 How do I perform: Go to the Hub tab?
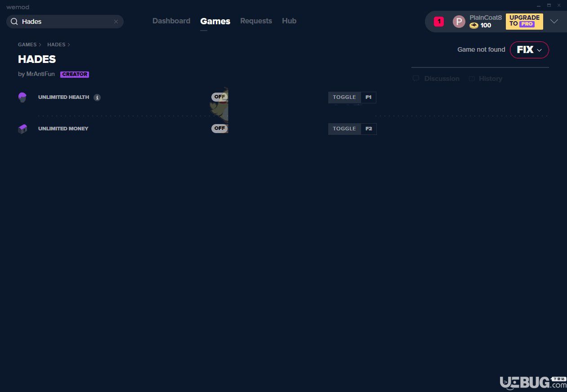tap(289, 21)
